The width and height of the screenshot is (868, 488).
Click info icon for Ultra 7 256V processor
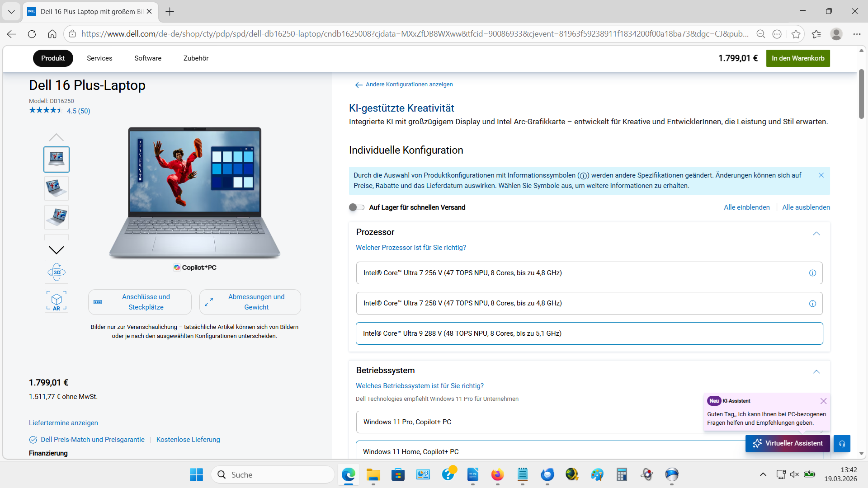812,273
